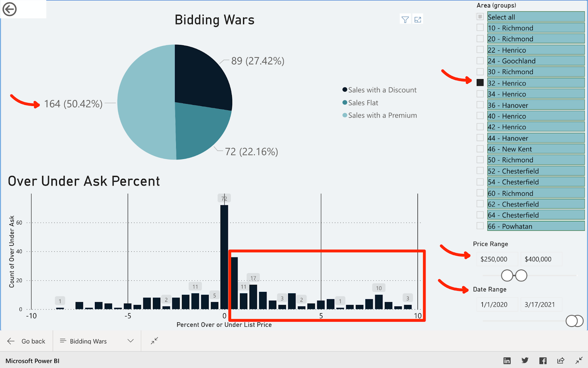Select the Sales with a Discount legend item
This screenshot has height=368, width=588.
[379, 90]
